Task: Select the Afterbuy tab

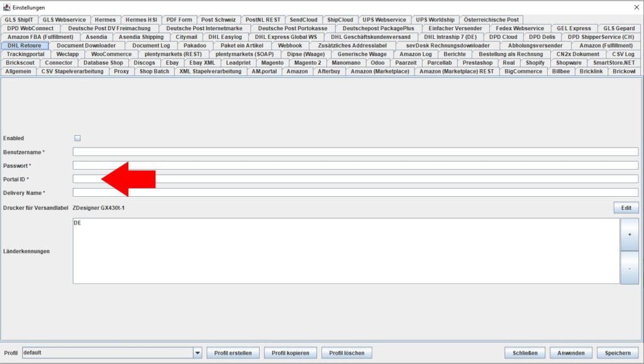Action: pos(329,72)
